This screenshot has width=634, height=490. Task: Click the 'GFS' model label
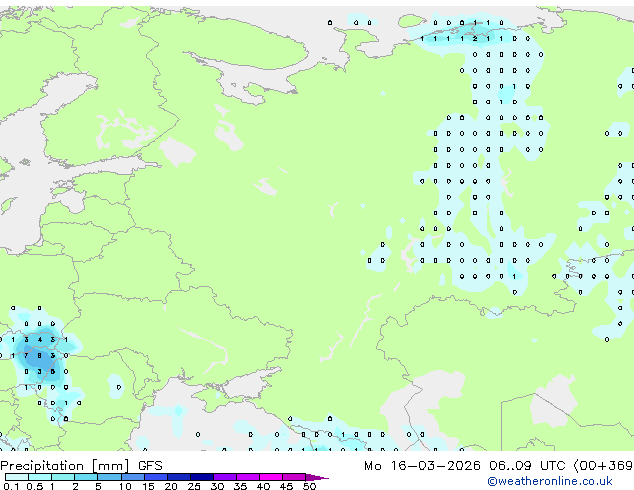pos(150,466)
